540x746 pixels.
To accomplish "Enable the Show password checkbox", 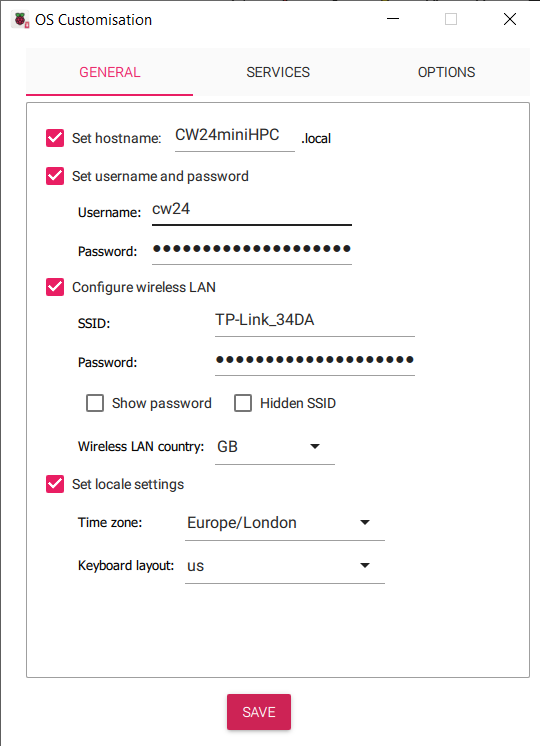I will pyautogui.click(x=95, y=403).
